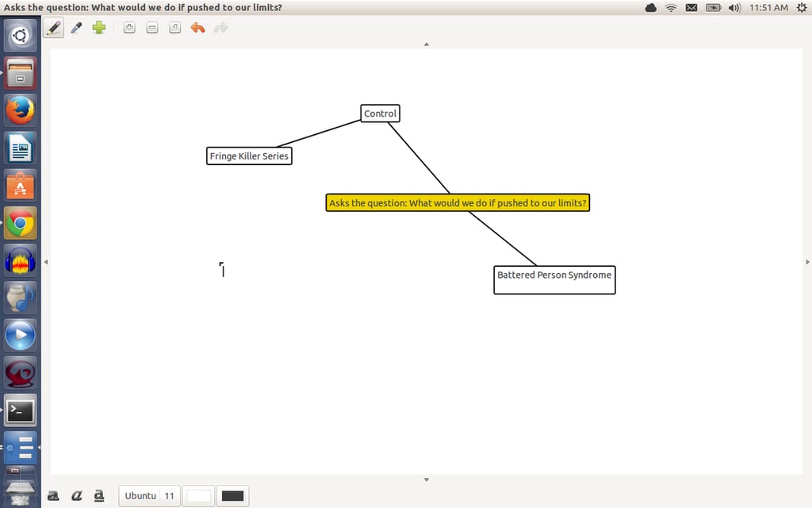Reset zoom to normal size
The image size is (812, 508).
(175, 28)
